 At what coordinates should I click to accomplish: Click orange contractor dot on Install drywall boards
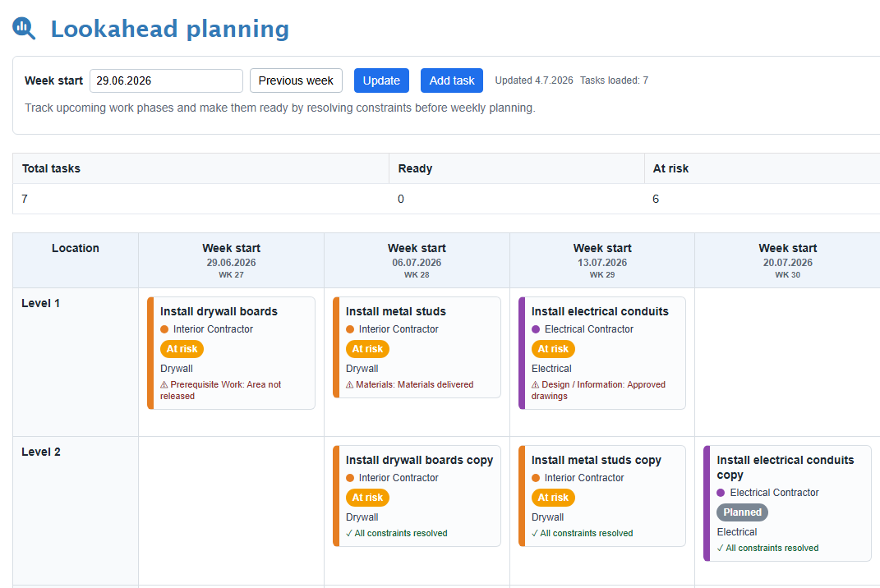[x=164, y=329]
